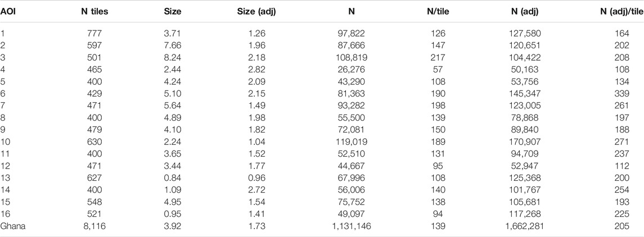Click the N value 26,276
Viewport: 644px width, 237px height.
click(352, 74)
